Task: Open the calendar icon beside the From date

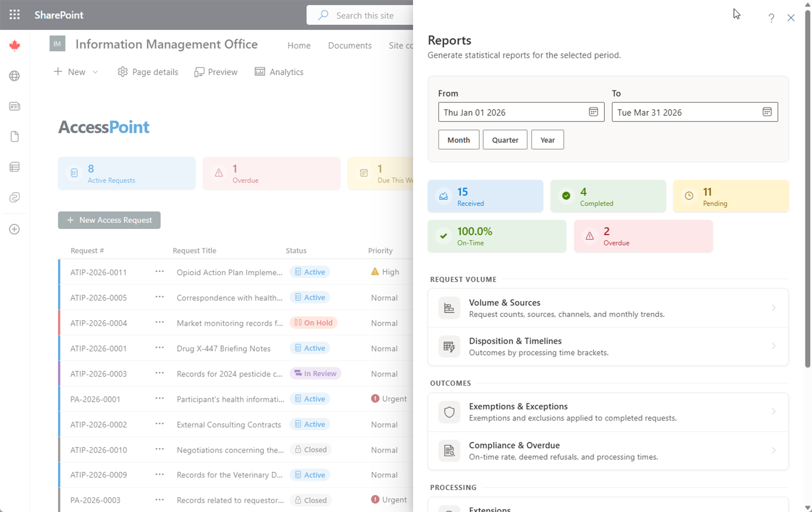Action: point(593,112)
